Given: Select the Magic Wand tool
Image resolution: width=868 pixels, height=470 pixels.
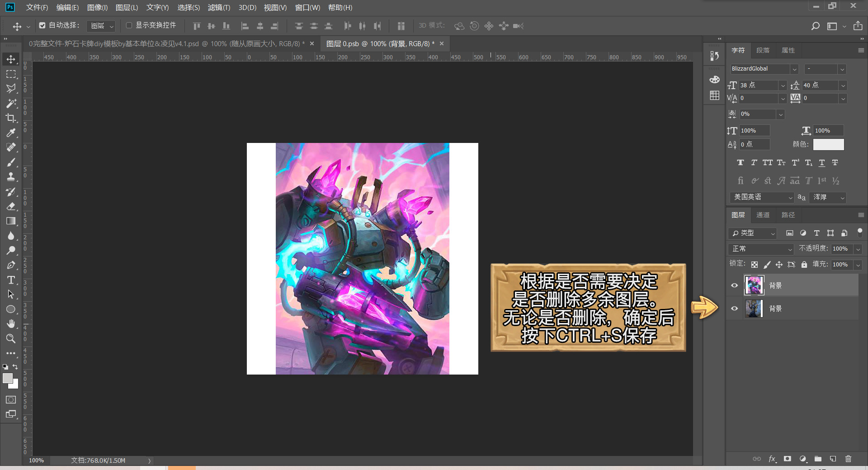Looking at the screenshot, I should [11, 103].
